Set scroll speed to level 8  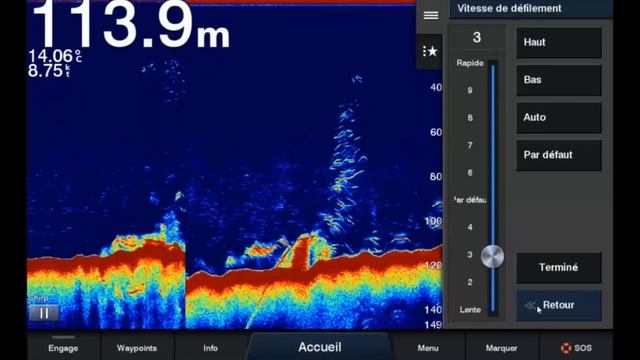pos(470,118)
